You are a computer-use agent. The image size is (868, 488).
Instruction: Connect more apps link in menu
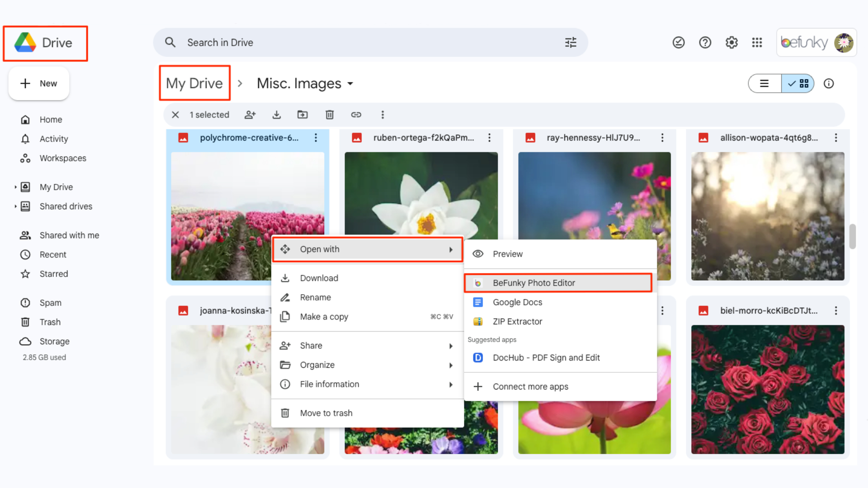tap(531, 386)
